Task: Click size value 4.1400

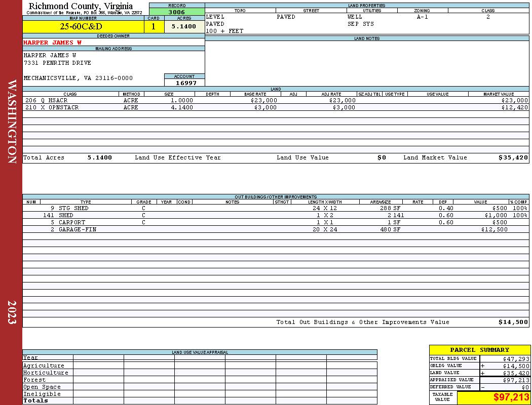Action: (x=182, y=107)
